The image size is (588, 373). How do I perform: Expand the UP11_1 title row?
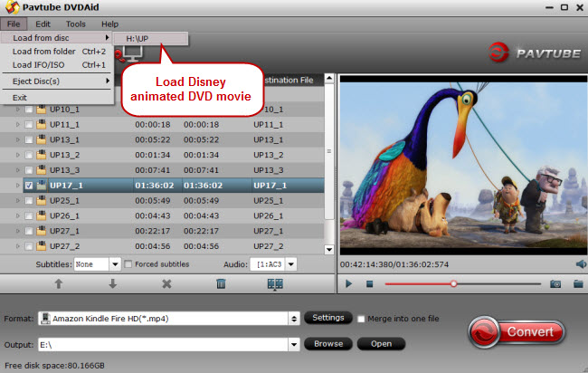coord(17,125)
